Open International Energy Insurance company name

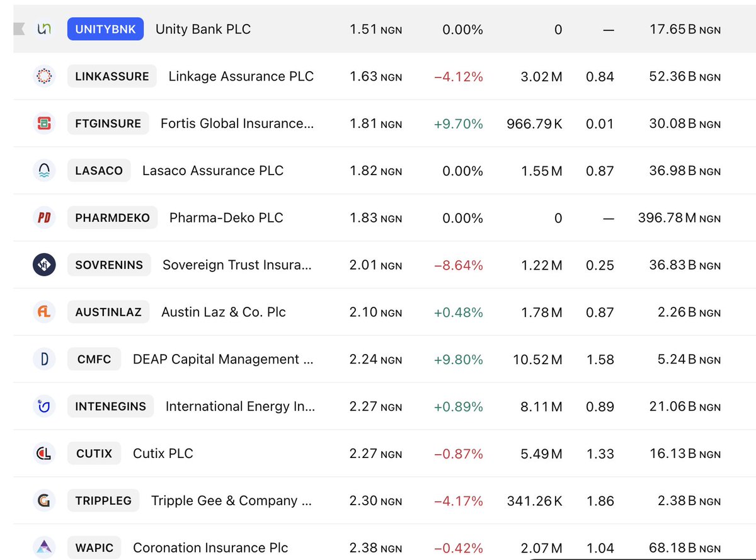[241, 406]
